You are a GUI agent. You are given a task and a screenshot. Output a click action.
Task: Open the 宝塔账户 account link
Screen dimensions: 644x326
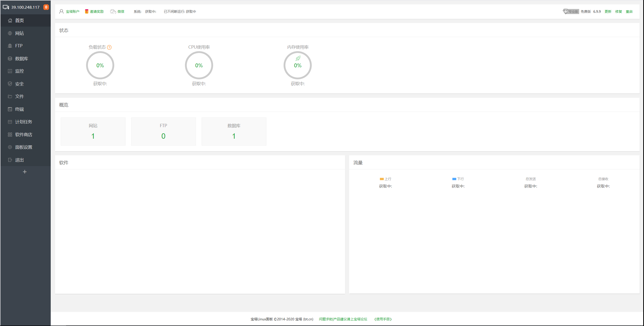tap(72, 12)
